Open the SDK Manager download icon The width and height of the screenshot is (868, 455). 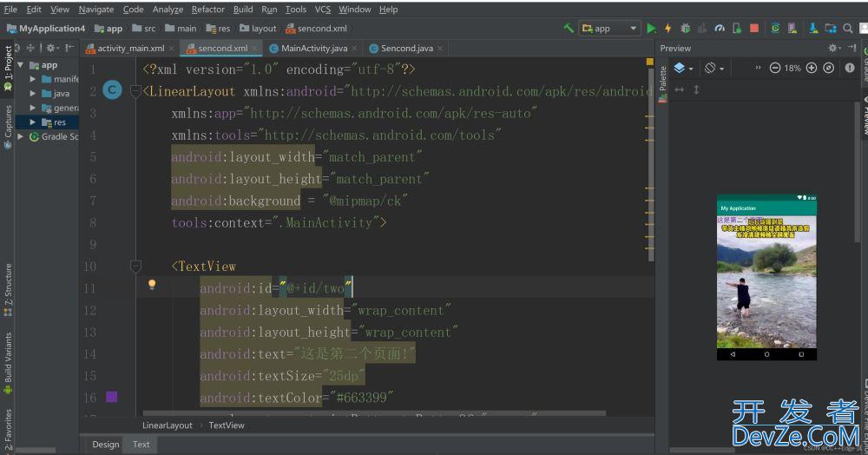pyautogui.click(x=813, y=29)
